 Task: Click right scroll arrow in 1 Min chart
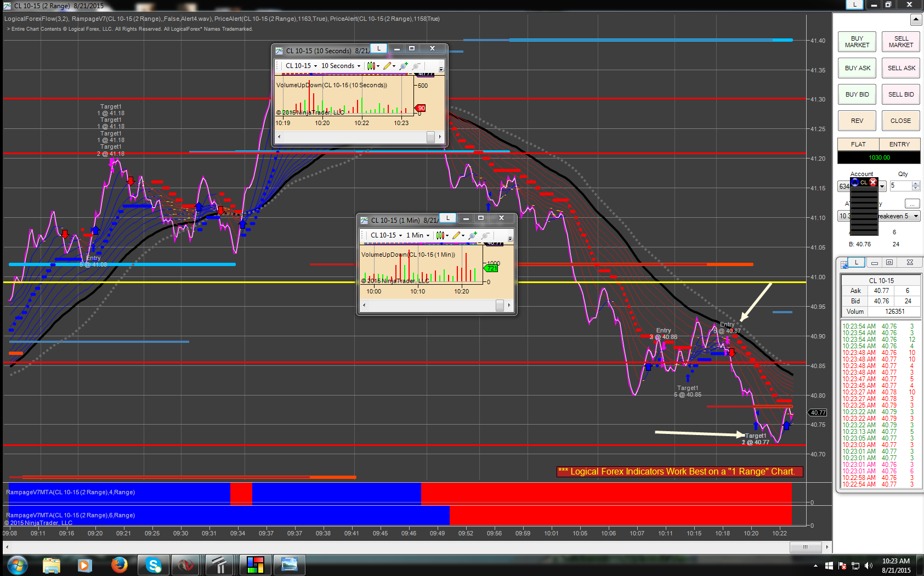(509, 305)
